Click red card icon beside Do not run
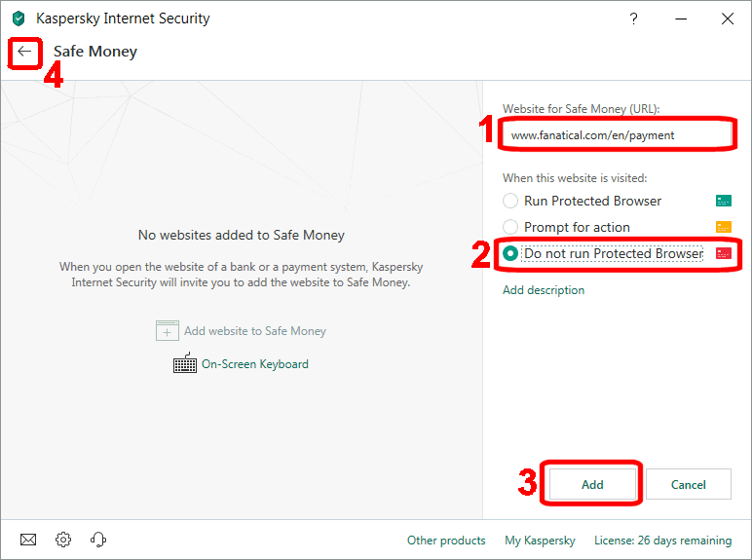 (x=723, y=253)
